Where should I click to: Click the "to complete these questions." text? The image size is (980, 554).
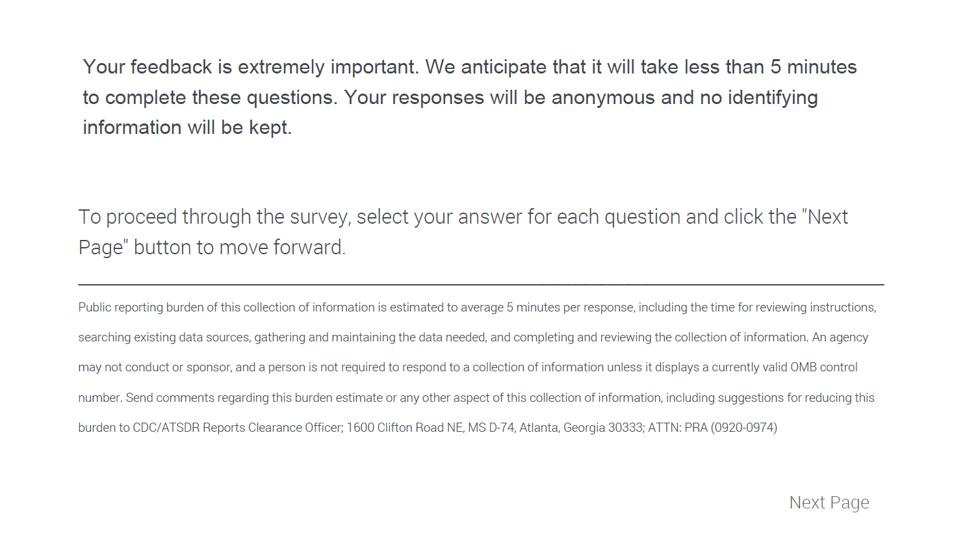(x=210, y=98)
